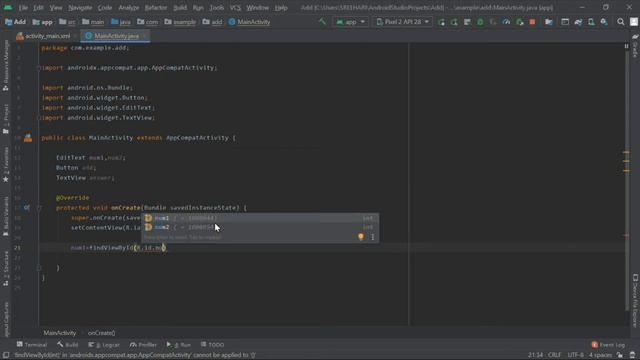Click the window-shaped icon left of Gradle sync
This screenshot has width=640, height=360.
point(565,22)
